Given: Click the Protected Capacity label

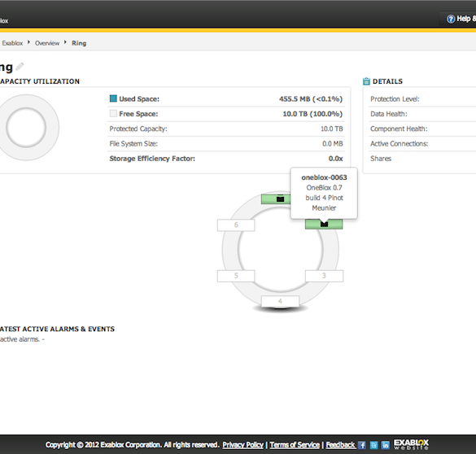Looking at the screenshot, I should point(138,129).
